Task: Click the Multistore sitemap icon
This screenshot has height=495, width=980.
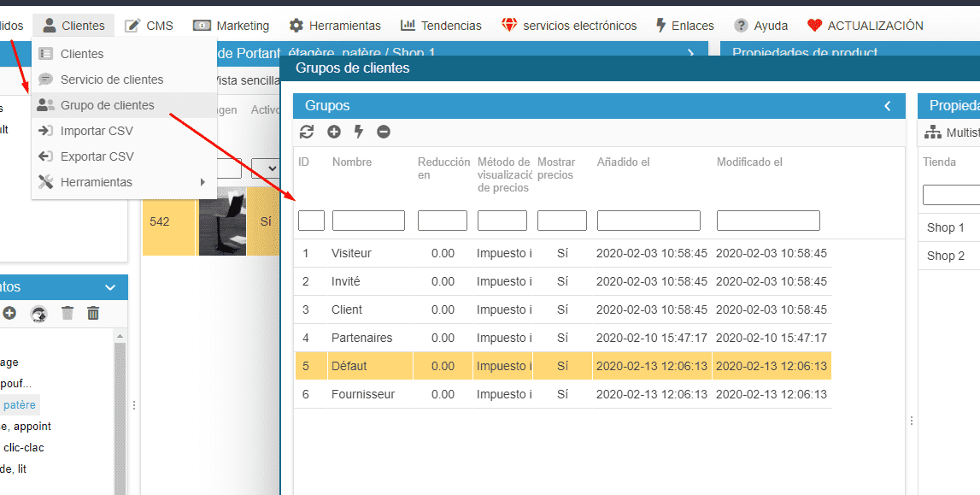Action: pyautogui.click(x=932, y=133)
